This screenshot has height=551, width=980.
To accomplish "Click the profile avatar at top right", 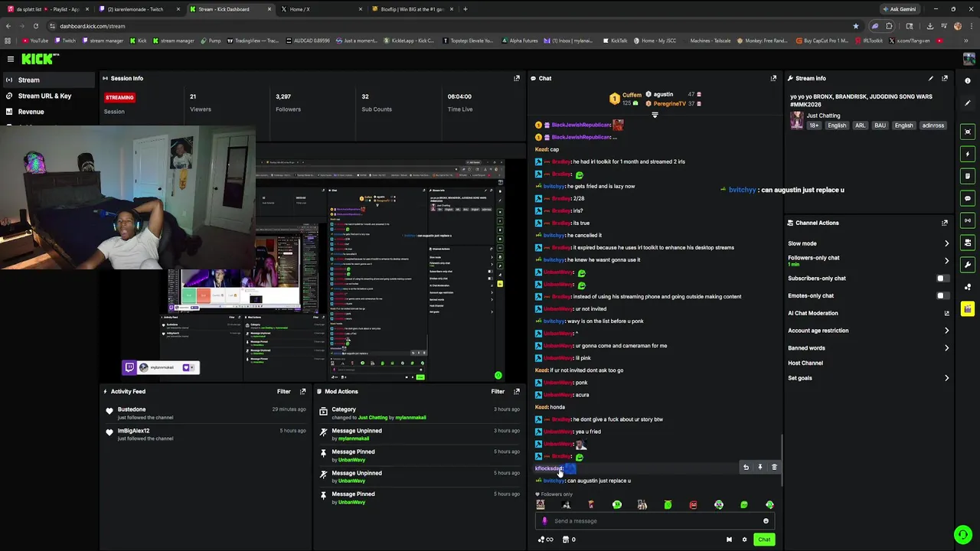I will click(969, 59).
